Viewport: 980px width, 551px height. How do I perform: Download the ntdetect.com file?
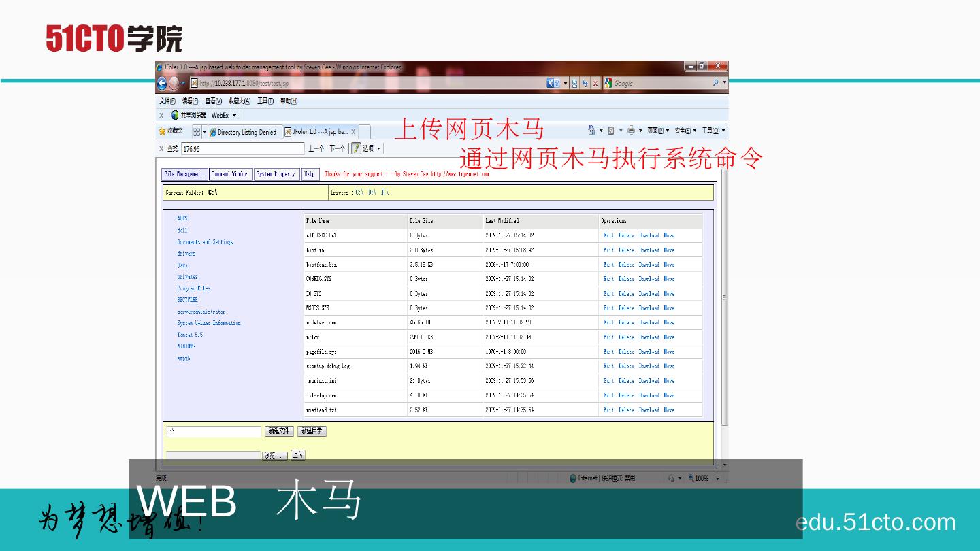click(649, 322)
